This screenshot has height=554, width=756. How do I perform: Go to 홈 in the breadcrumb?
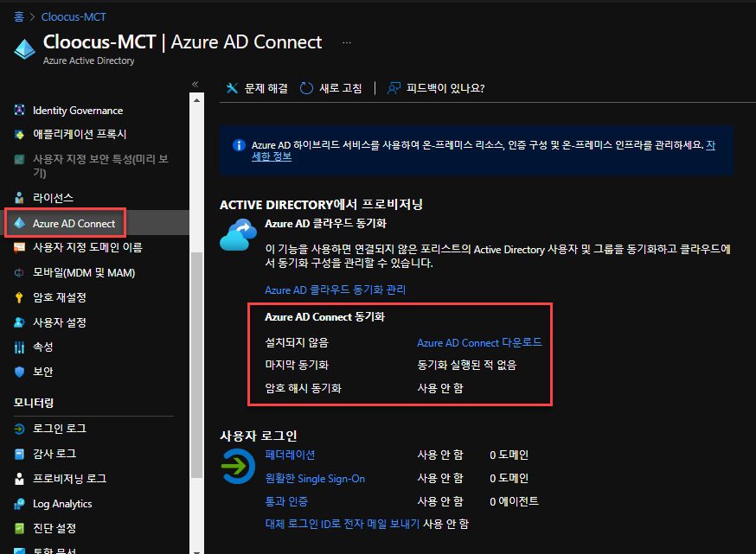[x=19, y=17]
